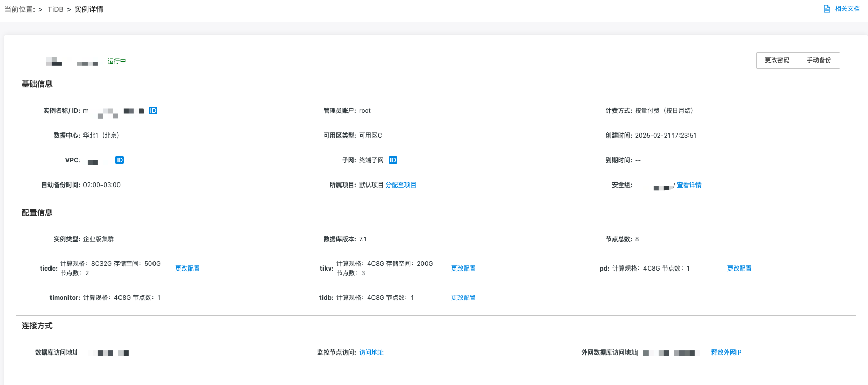
Task: Open the monitoring node 访问地址 link
Action: pos(371,353)
